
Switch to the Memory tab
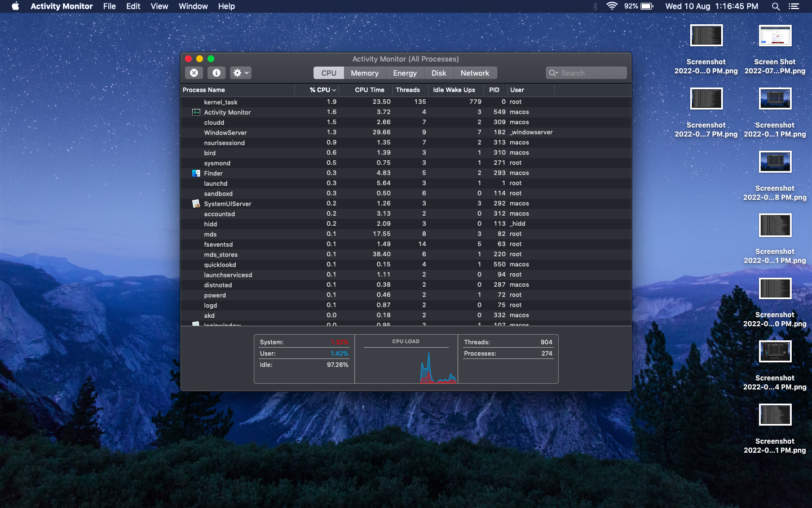(364, 73)
